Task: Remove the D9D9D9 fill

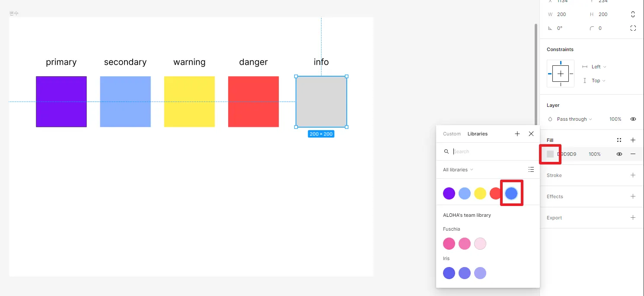Action: coord(633,154)
